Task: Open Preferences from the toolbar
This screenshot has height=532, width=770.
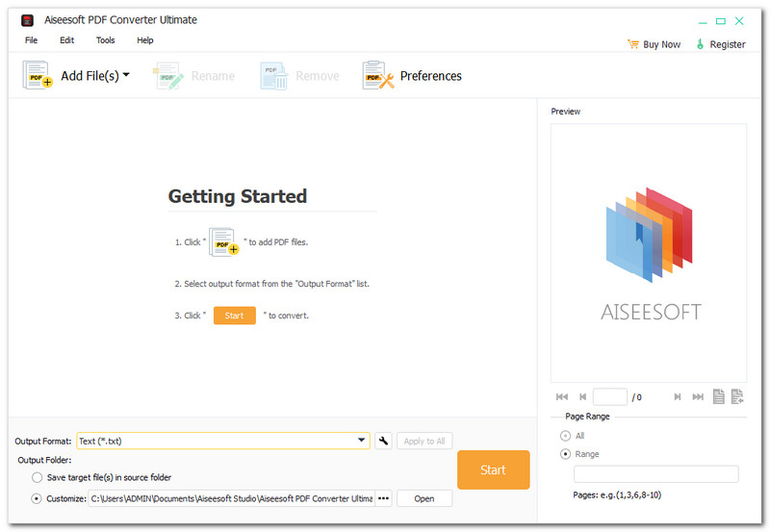Action: click(412, 76)
